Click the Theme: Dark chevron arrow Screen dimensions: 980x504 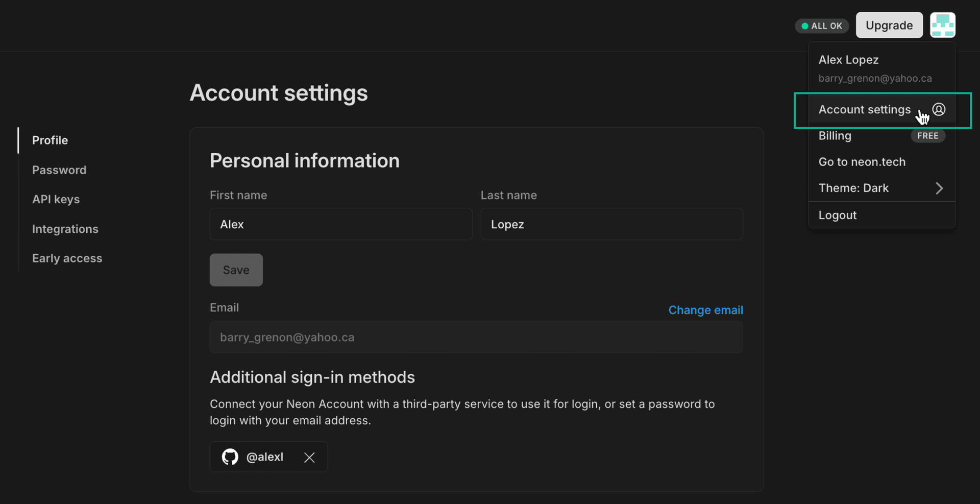tap(939, 188)
